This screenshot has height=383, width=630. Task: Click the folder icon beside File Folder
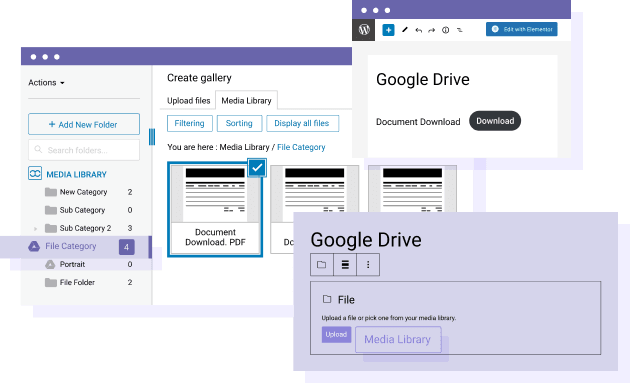point(51,283)
